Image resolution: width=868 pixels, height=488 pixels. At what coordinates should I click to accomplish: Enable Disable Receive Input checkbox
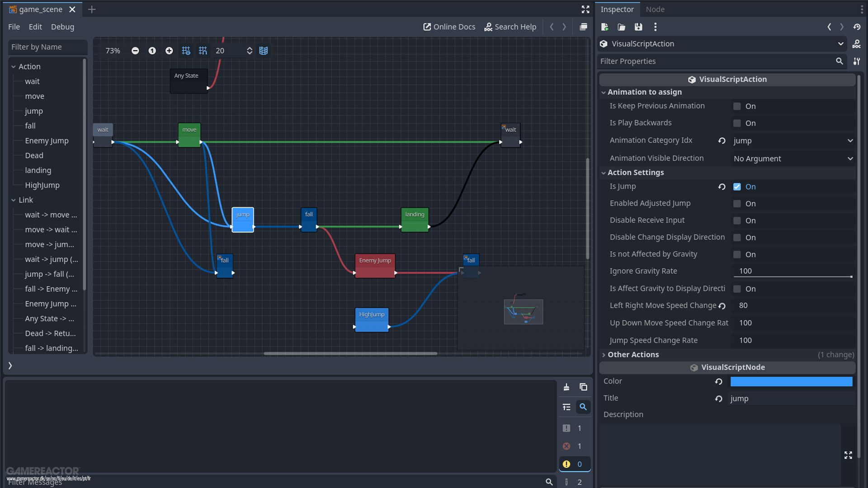coord(737,221)
